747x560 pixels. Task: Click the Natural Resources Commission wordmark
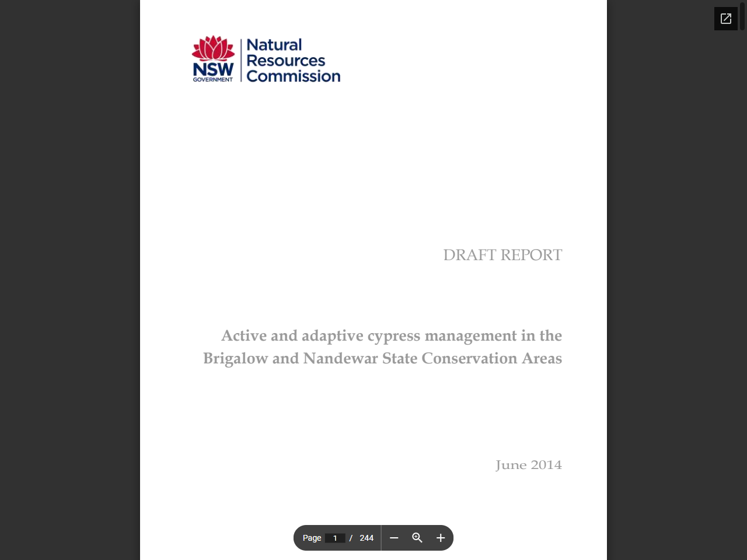tap(291, 60)
